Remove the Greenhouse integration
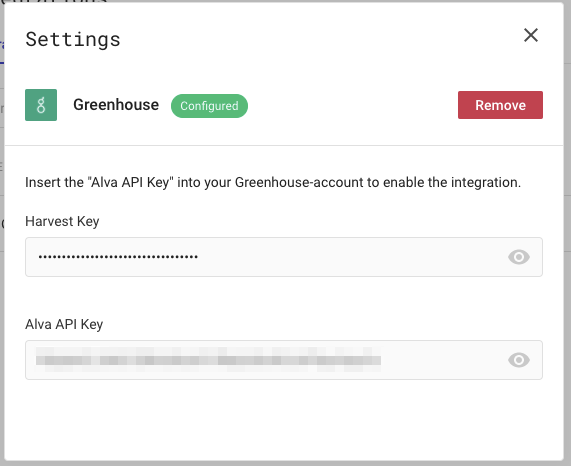The width and height of the screenshot is (571, 466). (x=500, y=105)
